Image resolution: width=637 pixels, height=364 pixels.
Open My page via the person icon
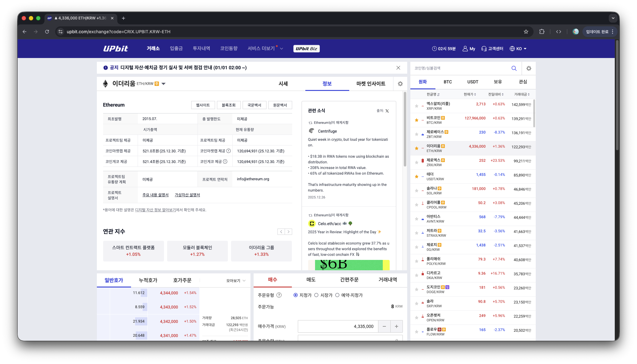tap(465, 49)
